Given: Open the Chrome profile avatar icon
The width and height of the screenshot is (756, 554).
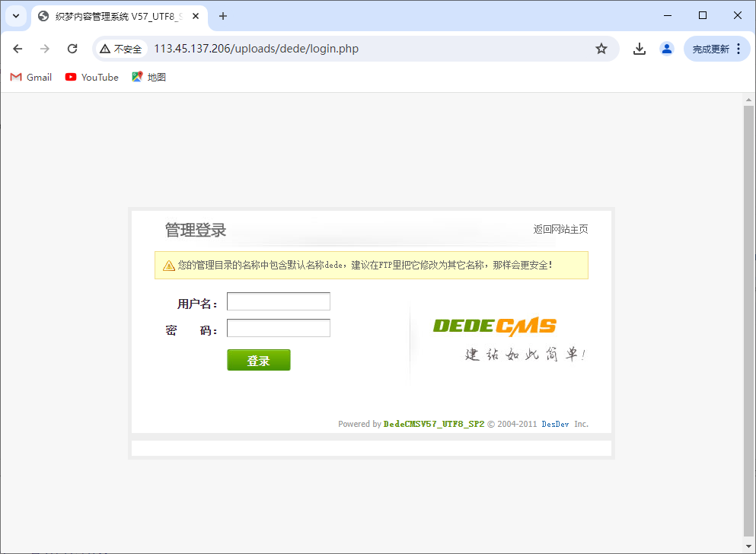Looking at the screenshot, I should [x=667, y=49].
